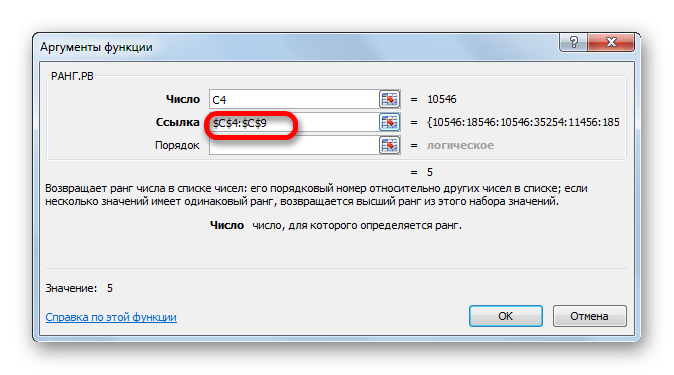This screenshot has width=674, height=375.
Task: Cancel with the Отмена button
Action: pos(589,316)
